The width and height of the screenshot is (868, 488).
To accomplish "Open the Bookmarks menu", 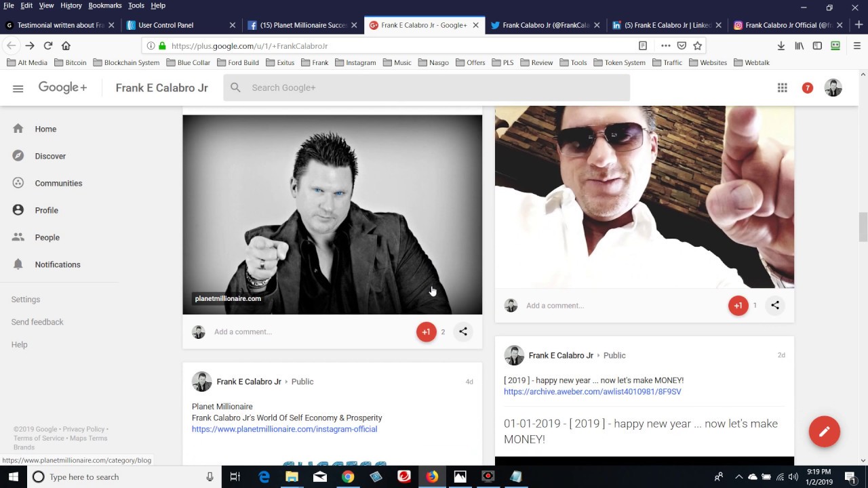I will pos(105,5).
